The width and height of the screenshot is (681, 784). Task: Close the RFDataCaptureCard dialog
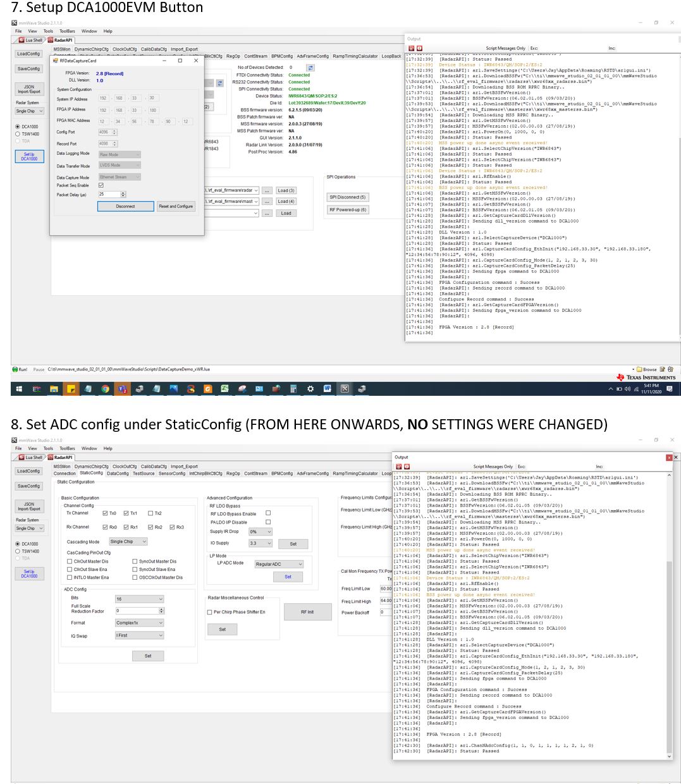click(x=196, y=61)
